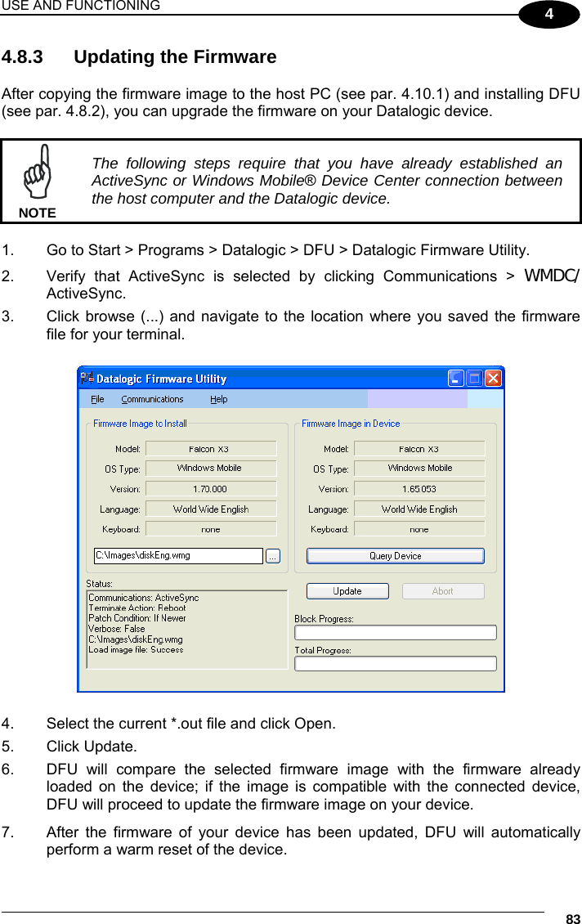Click the device Version field 1.65.053
The height and width of the screenshot is (924, 582).
point(419,488)
